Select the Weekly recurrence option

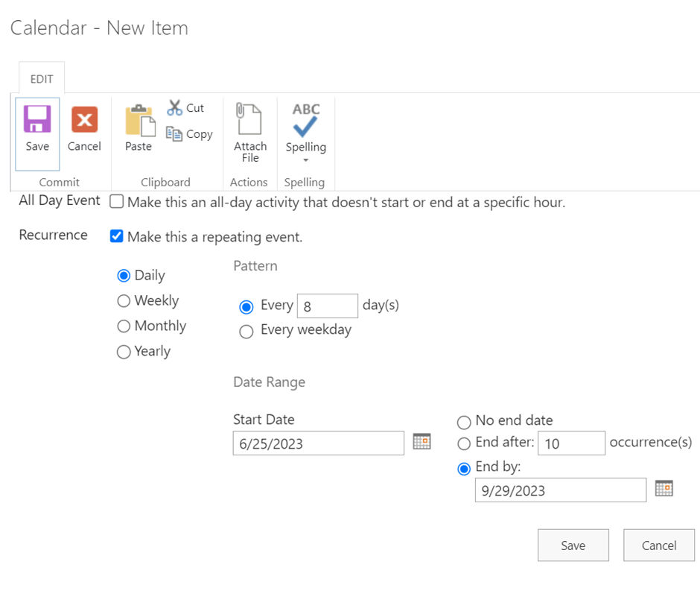coord(124,300)
